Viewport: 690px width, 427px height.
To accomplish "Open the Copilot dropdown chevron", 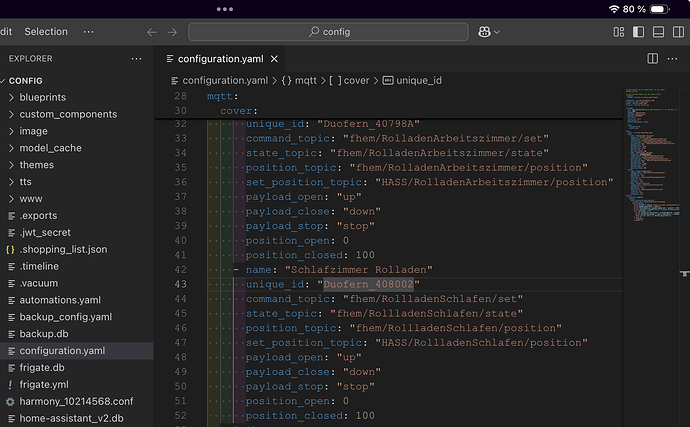I will point(497,32).
